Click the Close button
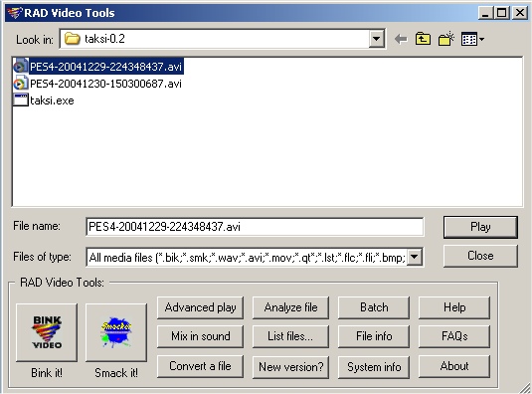Viewport: 532px width, 394px height. (480, 256)
